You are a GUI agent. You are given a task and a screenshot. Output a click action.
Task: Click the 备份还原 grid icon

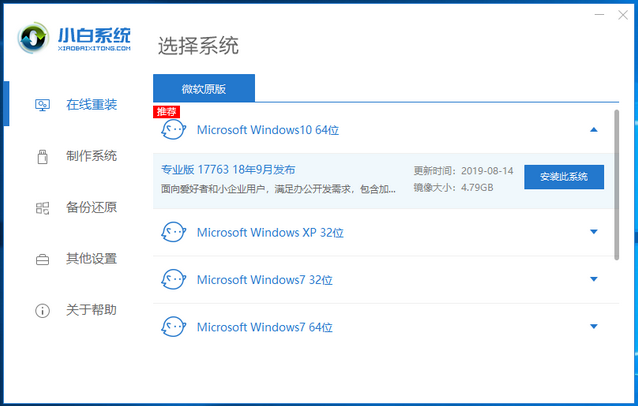(42, 208)
